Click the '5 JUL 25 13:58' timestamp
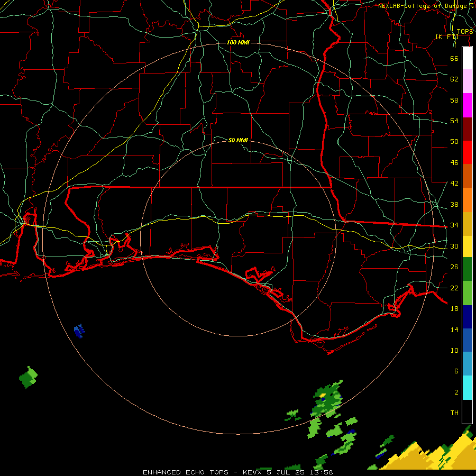This screenshot has height=476, width=476. 300,472
